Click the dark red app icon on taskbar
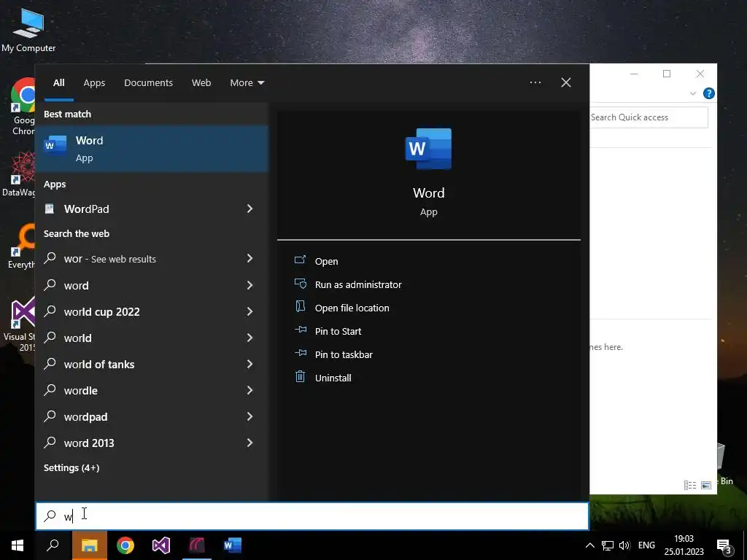This screenshot has height=560, width=747. [x=197, y=545]
